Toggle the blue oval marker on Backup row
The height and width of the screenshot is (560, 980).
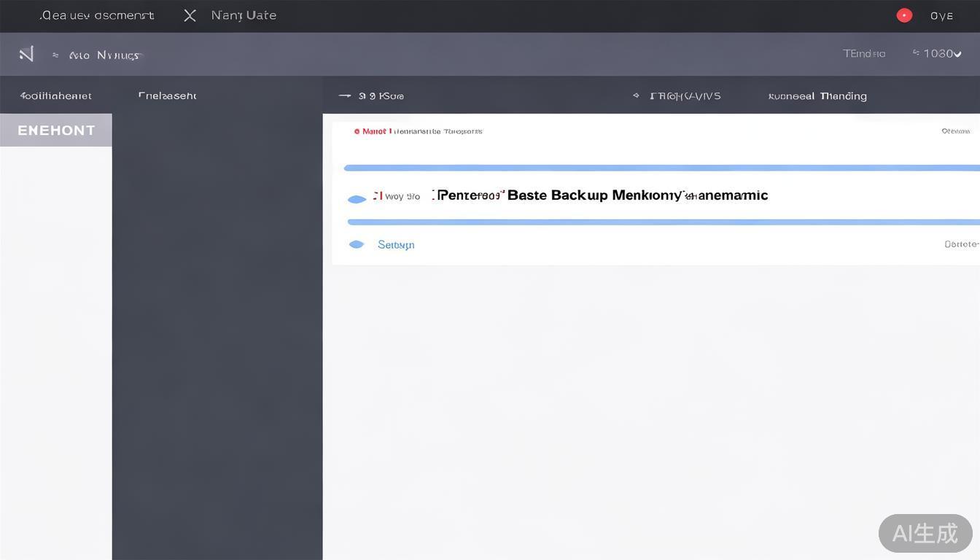[357, 199]
